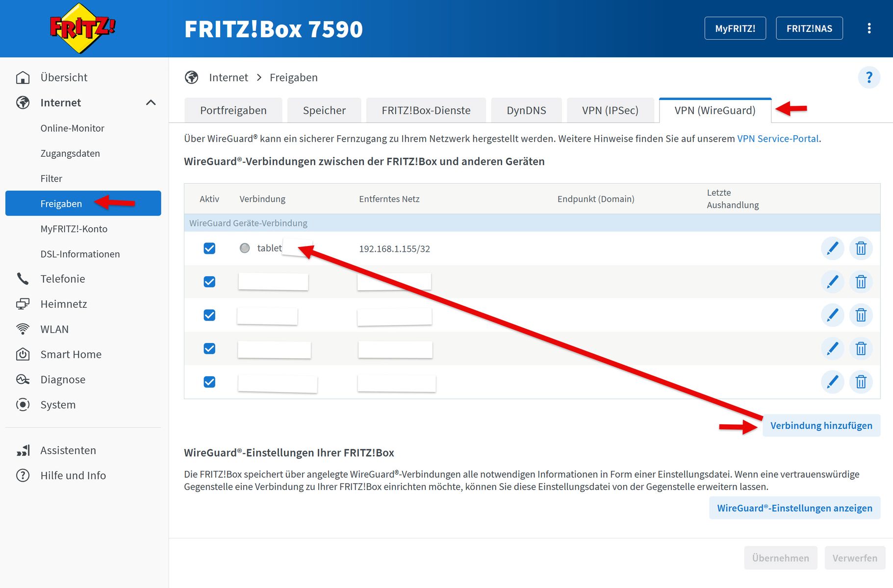Toggle the Aktiv checkbox in the last row
This screenshot has height=588, width=893.
pos(209,382)
